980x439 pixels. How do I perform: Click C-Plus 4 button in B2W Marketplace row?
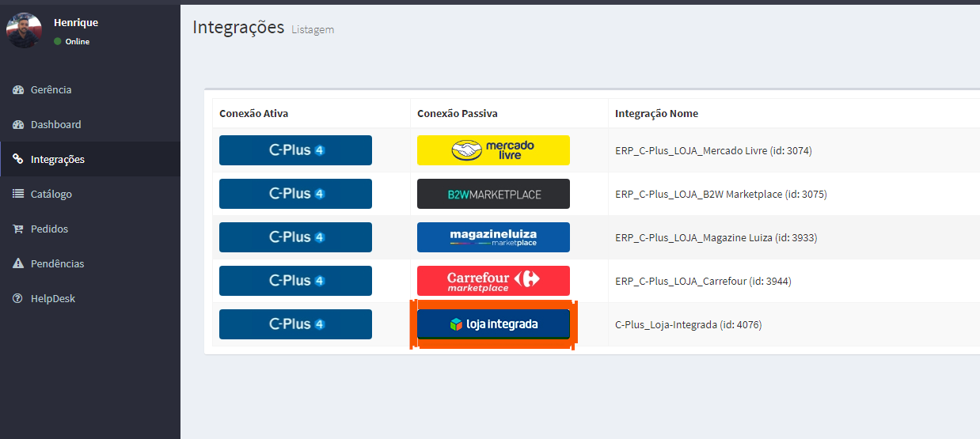[x=295, y=194]
